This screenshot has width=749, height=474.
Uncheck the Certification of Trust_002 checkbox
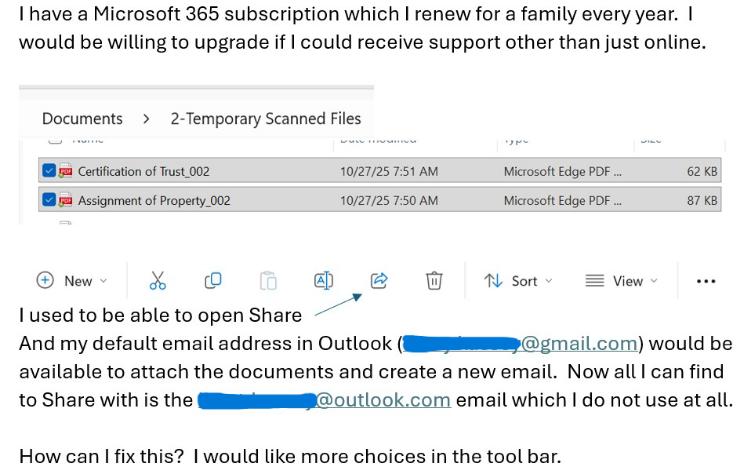tap(49, 171)
